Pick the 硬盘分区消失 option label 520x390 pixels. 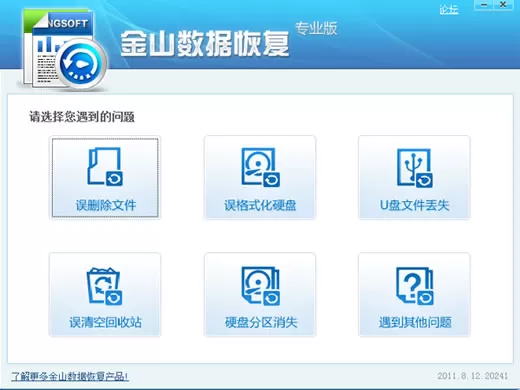point(261,322)
